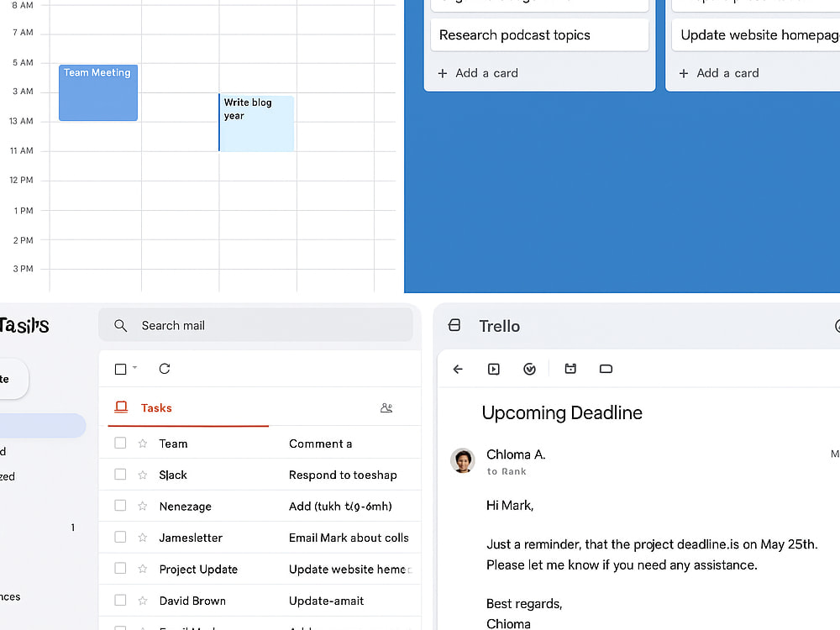840x630 pixels.
Task: Refresh the mail list
Action: click(165, 369)
